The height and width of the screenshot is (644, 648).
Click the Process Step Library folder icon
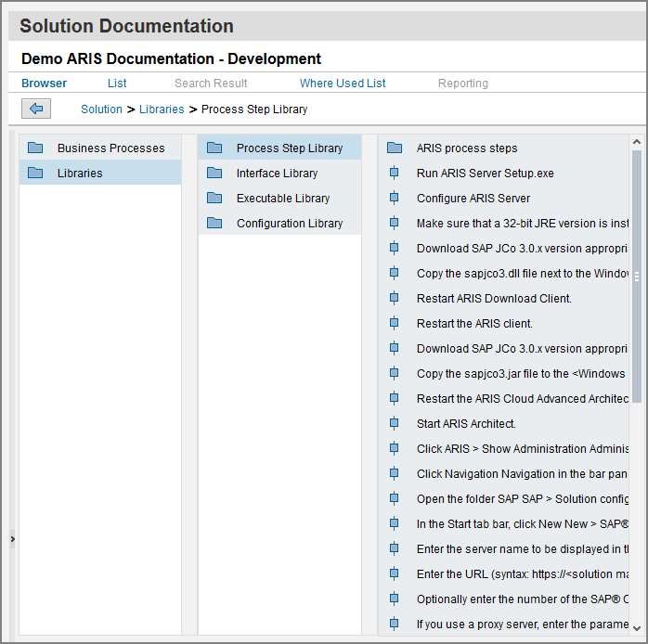[x=214, y=148]
